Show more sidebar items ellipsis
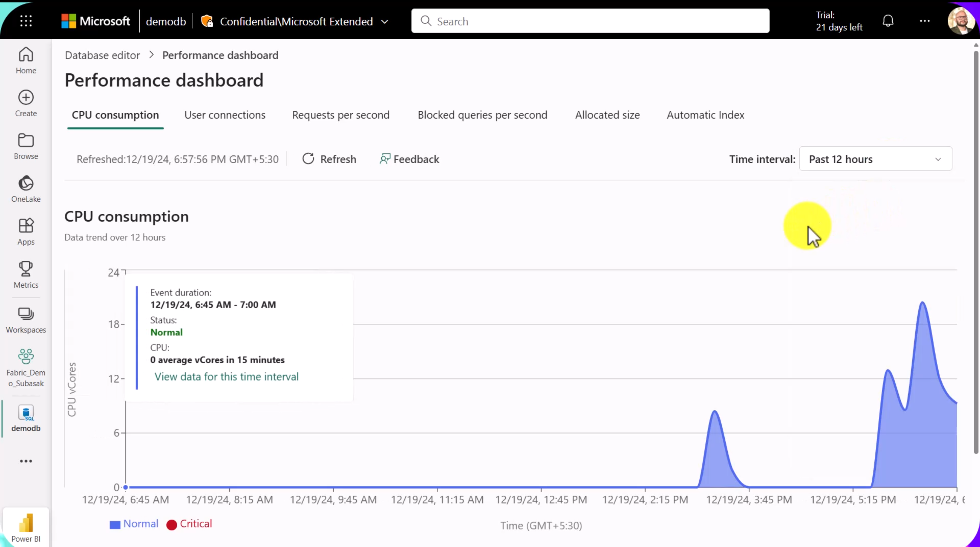980x547 pixels. 26,461
